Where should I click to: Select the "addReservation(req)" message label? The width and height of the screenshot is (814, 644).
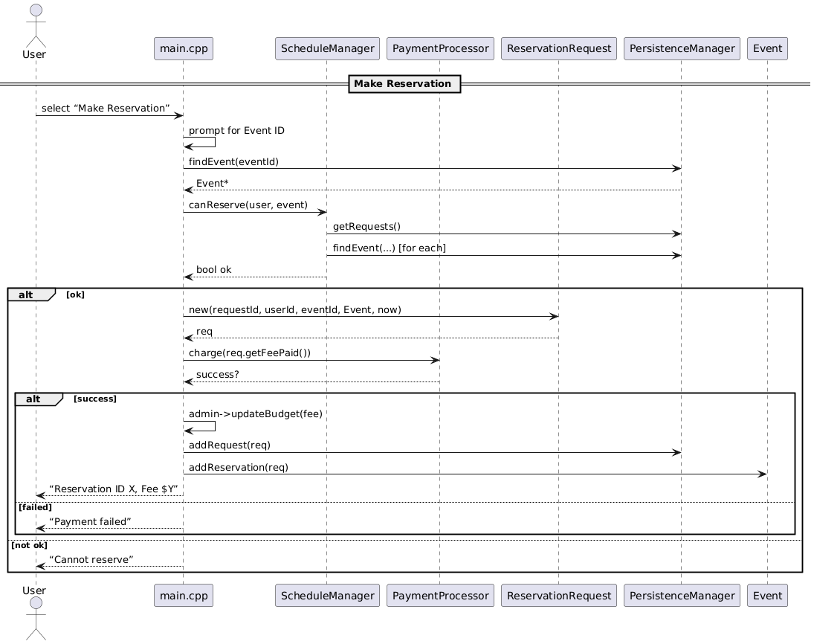coord(239,467)
